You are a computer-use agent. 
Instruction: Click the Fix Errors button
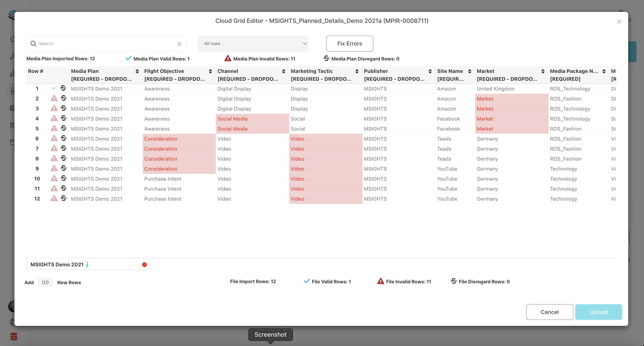[x=349, y=43]
